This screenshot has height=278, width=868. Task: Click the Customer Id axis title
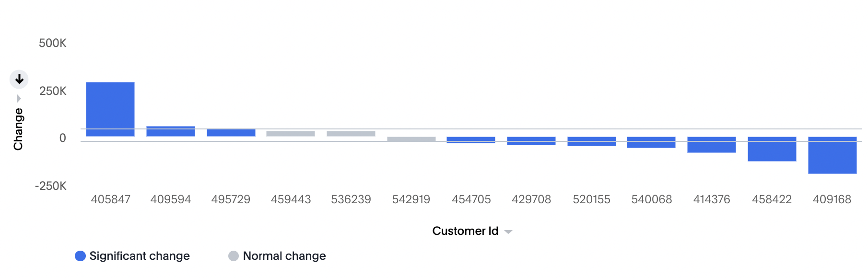[465, 231]
